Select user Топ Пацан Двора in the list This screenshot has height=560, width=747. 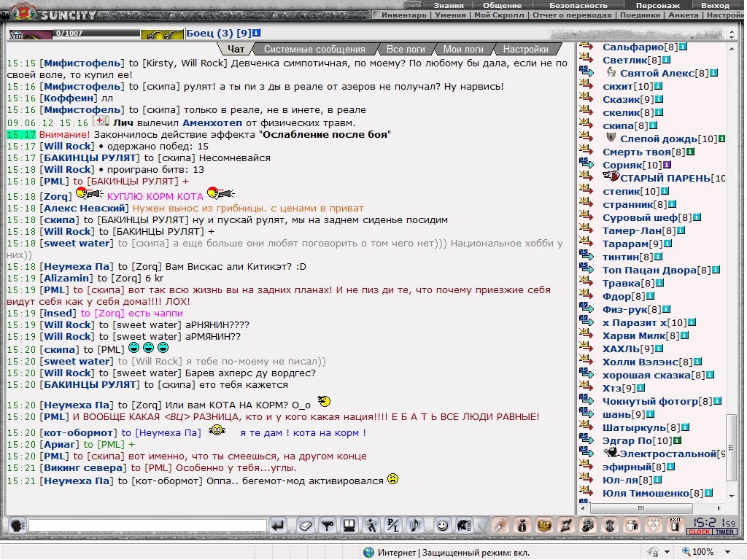pyautogui.click(x=649, y=270)
